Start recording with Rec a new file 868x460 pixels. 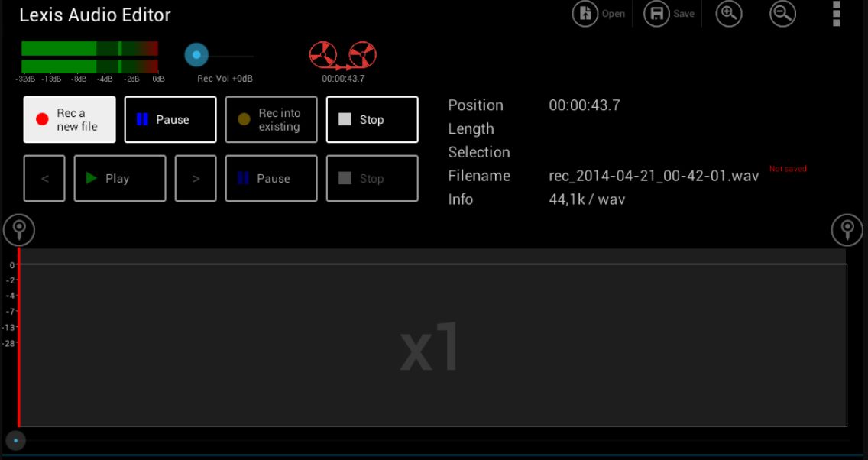pyautogui.click(x=70, y=119)
